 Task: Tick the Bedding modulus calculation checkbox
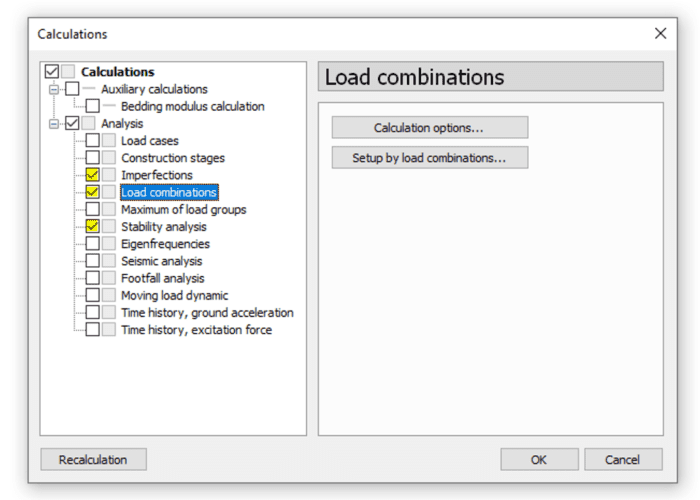pyautogui.click(x=92, y=106)
